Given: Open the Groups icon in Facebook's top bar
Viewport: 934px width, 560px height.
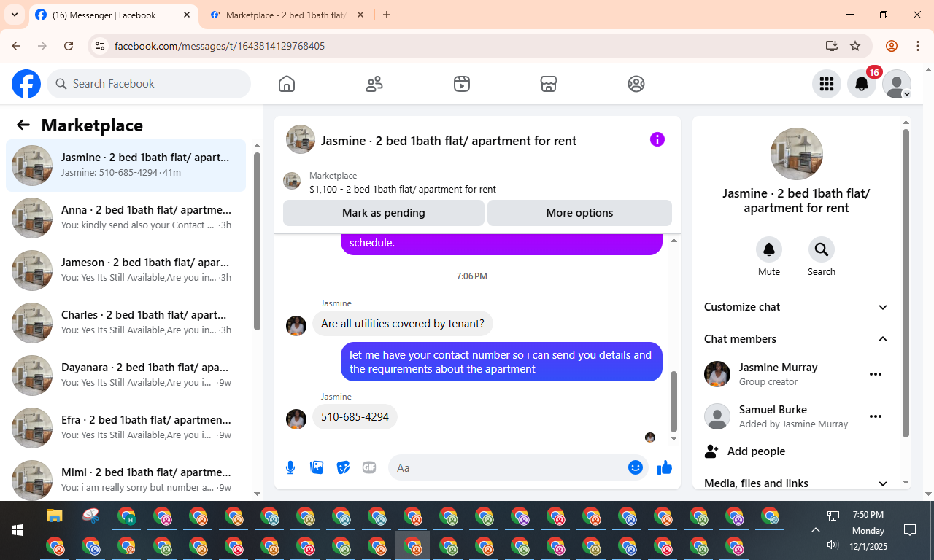Looking at the screenshot, I should pos(636,84).
